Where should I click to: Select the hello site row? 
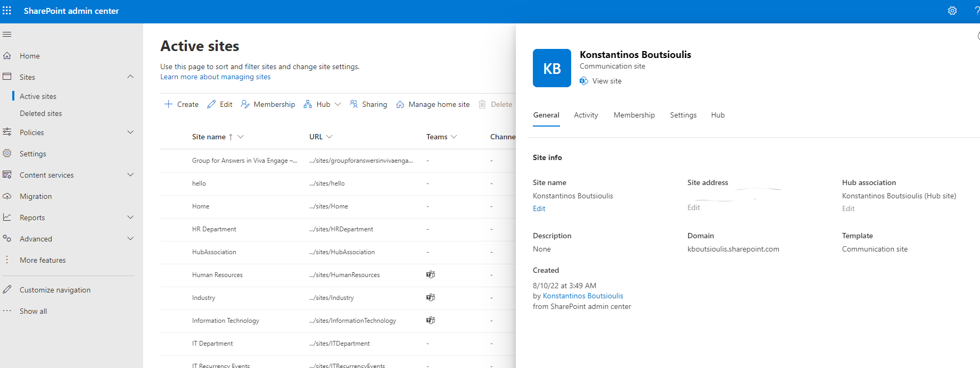click(x=338, y=183)
